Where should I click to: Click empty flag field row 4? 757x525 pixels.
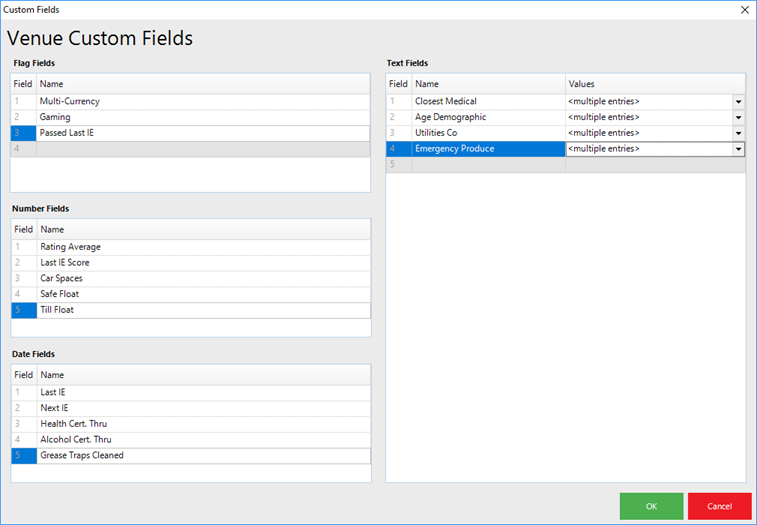coord(200,149)
